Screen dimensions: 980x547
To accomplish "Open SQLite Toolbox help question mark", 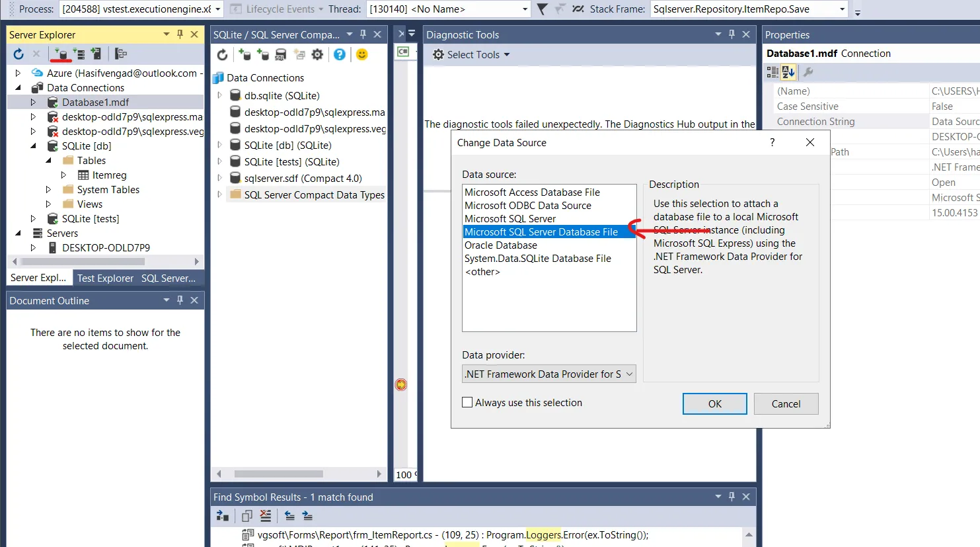I will click(x=340, y=55).
